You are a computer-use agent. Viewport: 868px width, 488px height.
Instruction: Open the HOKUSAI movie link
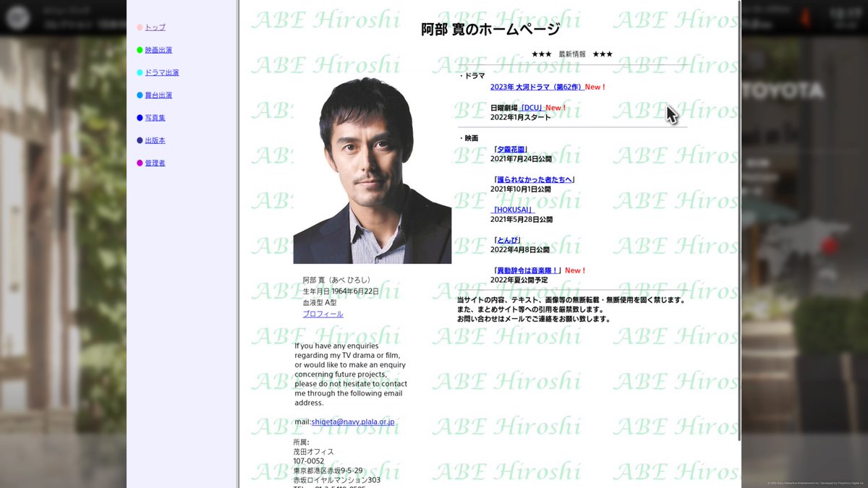[x=511, y=210]
